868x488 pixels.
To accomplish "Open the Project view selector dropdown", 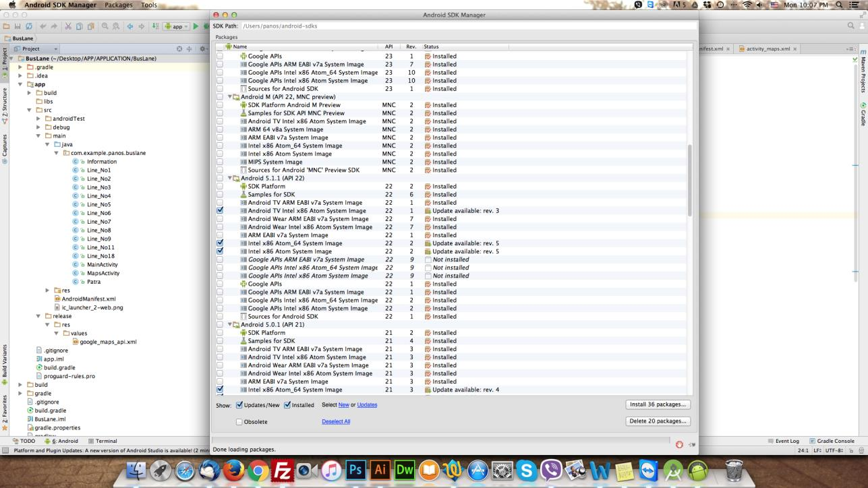I will point(36,49).
